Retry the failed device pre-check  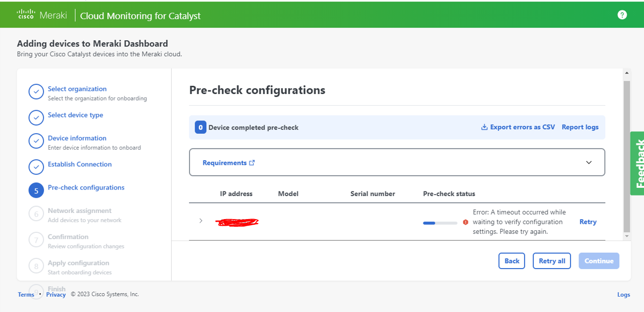(588, 222)
